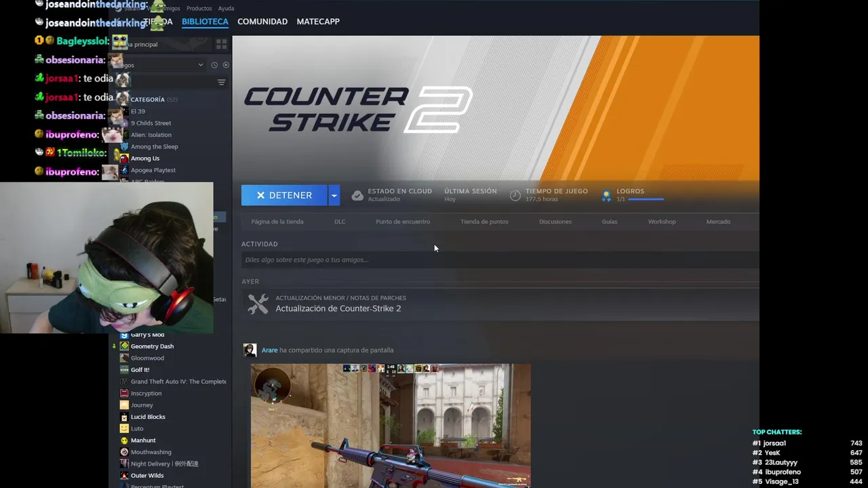Click the Among Us crewmate icon

pyautogui.click(x=124, y=159)
